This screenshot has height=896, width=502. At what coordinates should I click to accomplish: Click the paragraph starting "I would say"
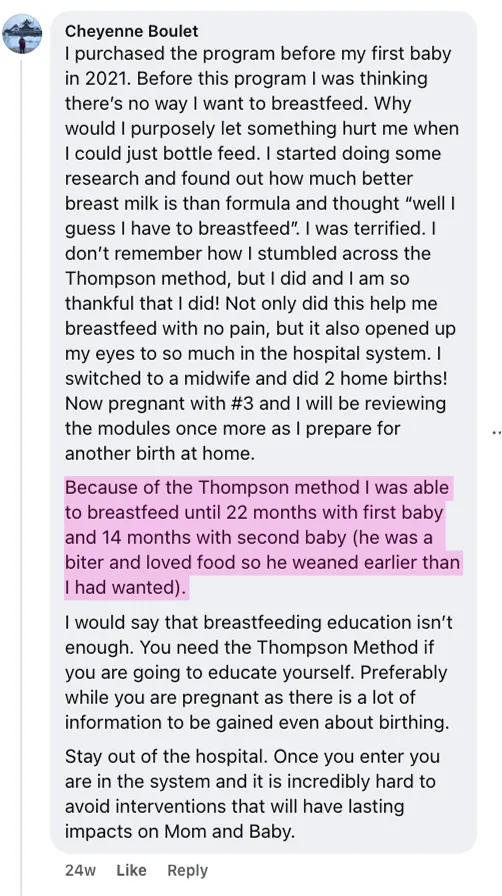(258, 673)
